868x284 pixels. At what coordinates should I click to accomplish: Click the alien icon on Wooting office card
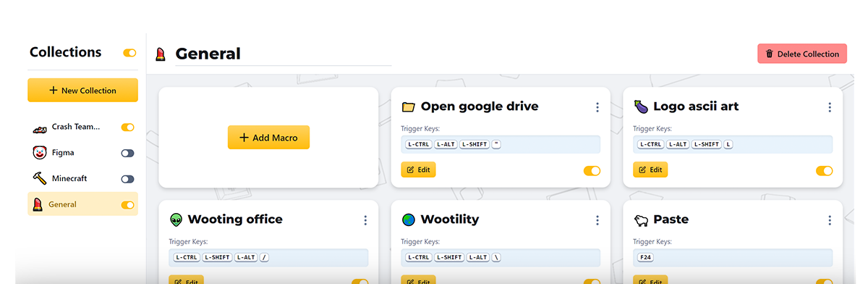point(176,220)
